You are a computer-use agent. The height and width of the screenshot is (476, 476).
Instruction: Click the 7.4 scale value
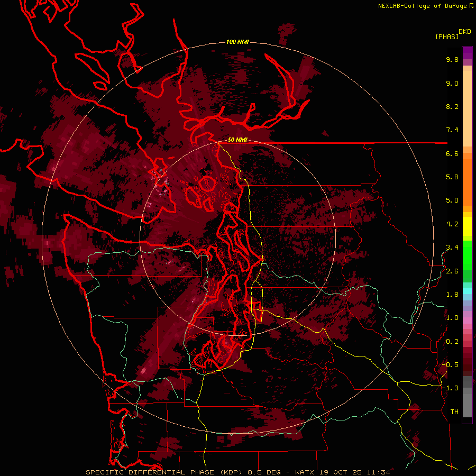click(452, 130)
